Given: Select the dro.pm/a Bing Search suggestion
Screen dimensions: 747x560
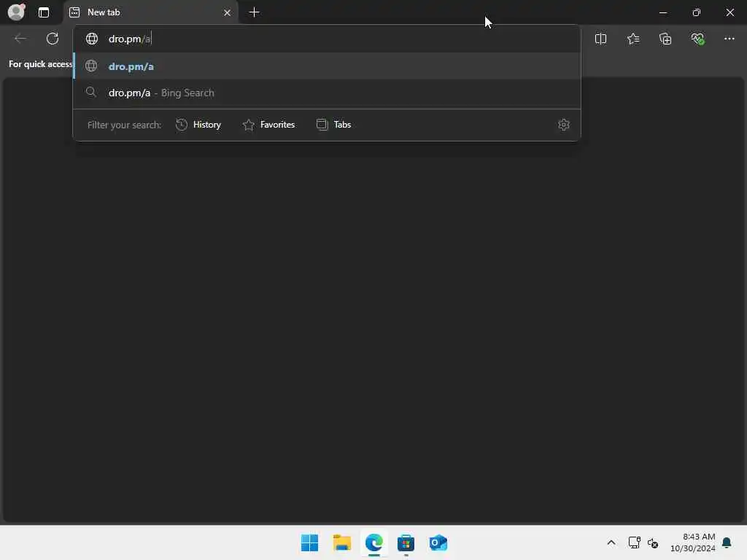Looking at the screenshot, I should pos(327,93).
